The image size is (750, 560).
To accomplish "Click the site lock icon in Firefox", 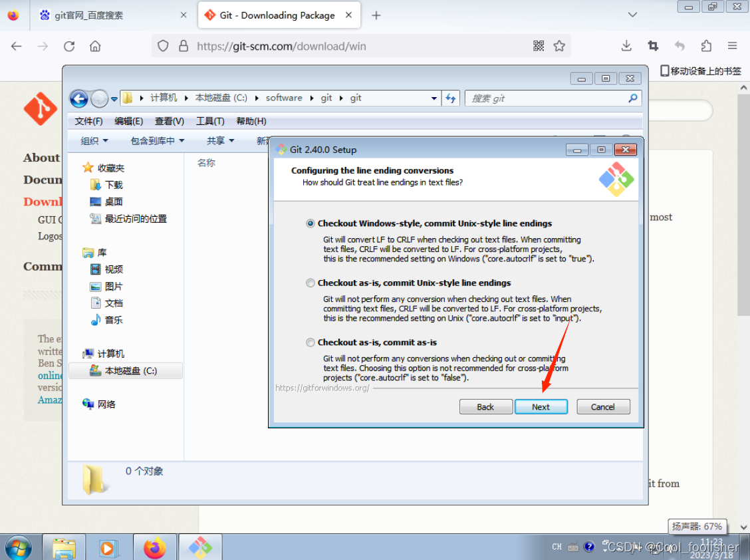I will 184,46.
